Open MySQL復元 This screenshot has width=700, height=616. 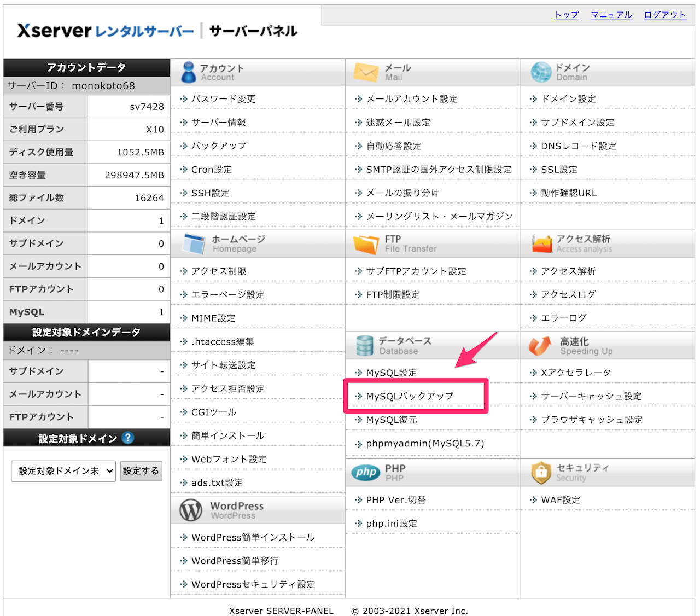392,420
